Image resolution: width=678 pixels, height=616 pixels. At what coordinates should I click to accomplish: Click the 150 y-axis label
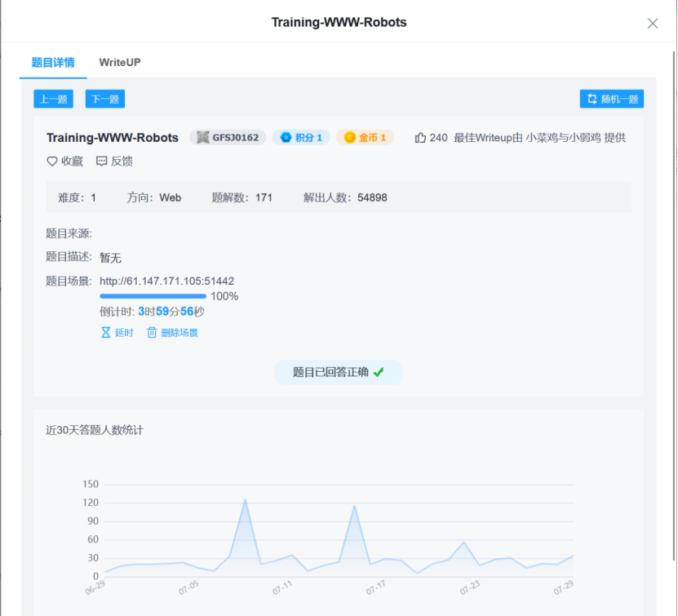(x=91, y=484)
